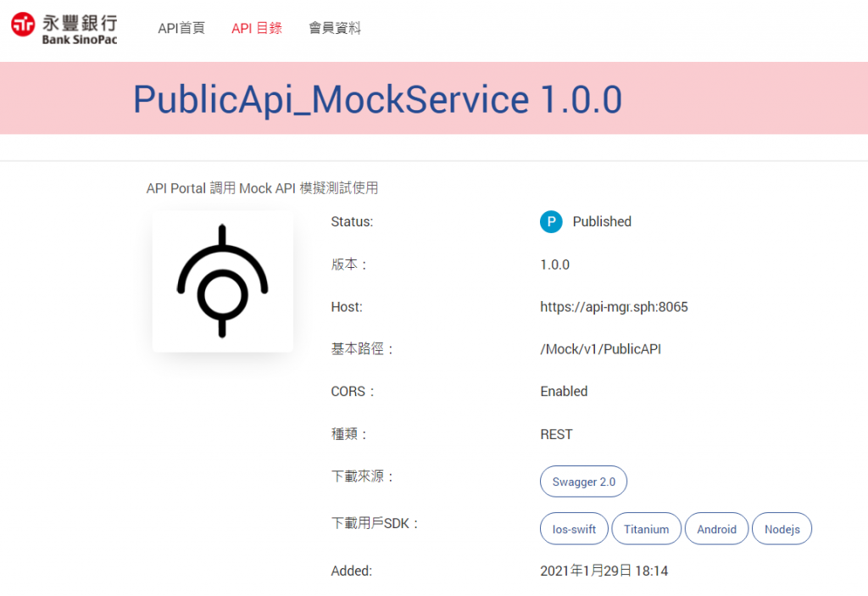The height and width of the screenshot is (596, 868).
Task: Open the 會員資料 menu item
Action: (334, 28)
